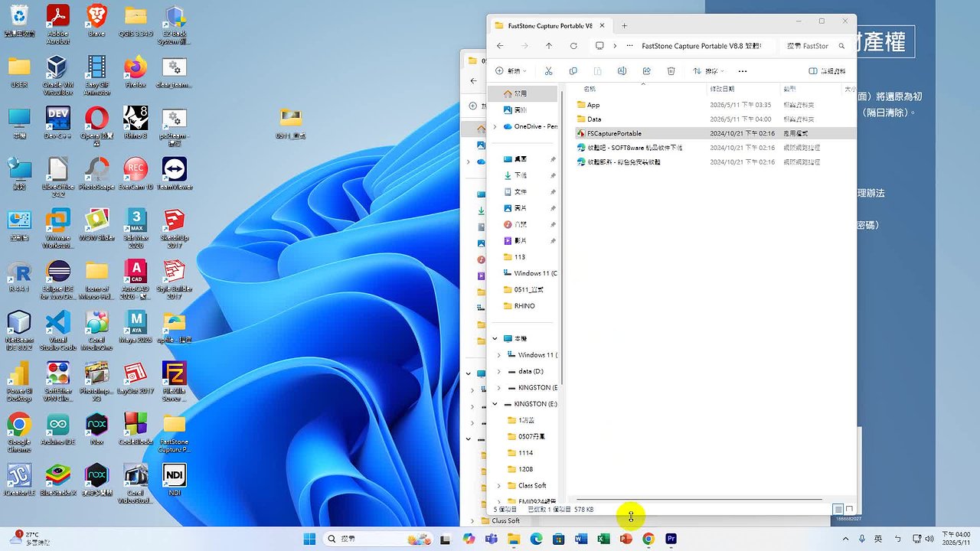
Task: Toggle the details pane button
Action: tap(828, 71)
